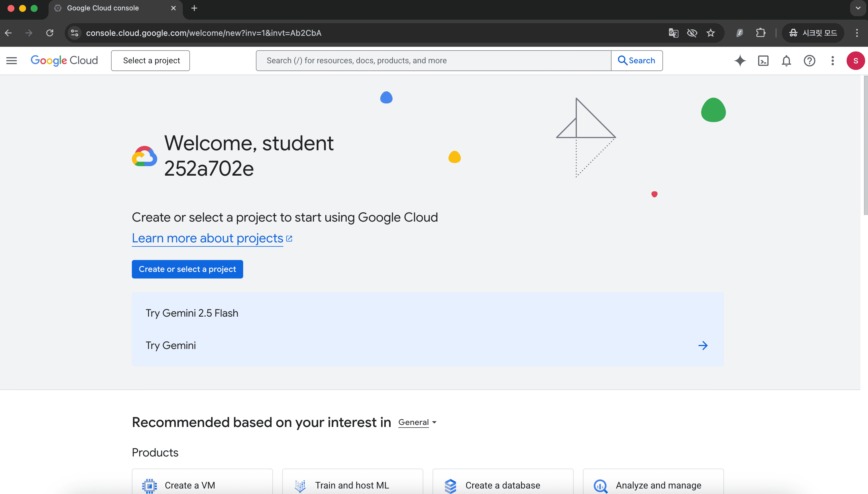Open the Train and host ML card
The height and width of the screenshot is (494, 868).
(x=352, y=482)
